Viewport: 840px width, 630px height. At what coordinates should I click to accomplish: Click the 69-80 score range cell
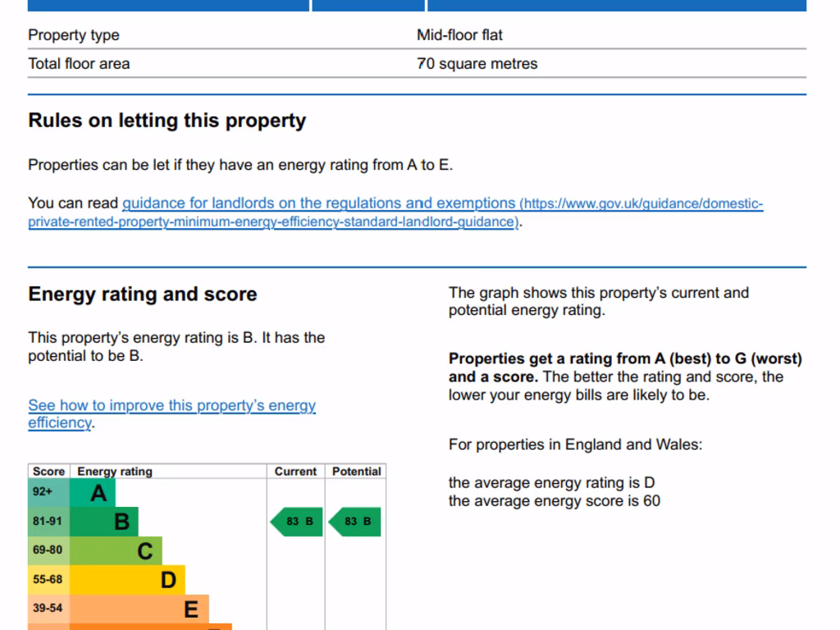click(x=48, y=550)
